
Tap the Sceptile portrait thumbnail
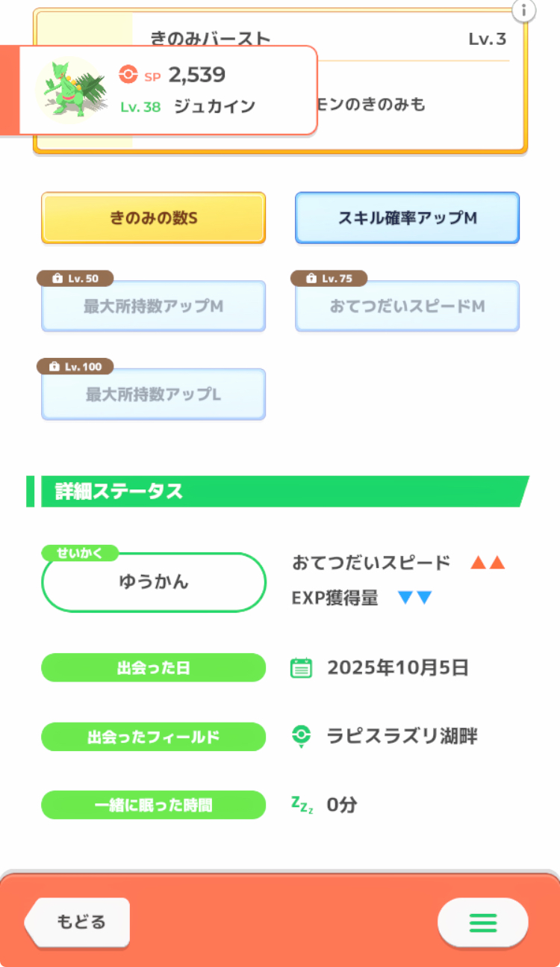(72, 89)
